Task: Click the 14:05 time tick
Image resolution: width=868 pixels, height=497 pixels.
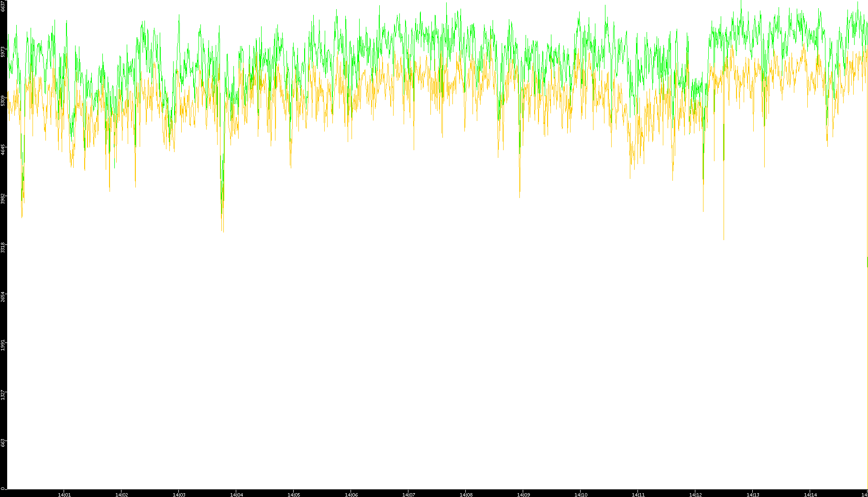Action: (294, 495)
